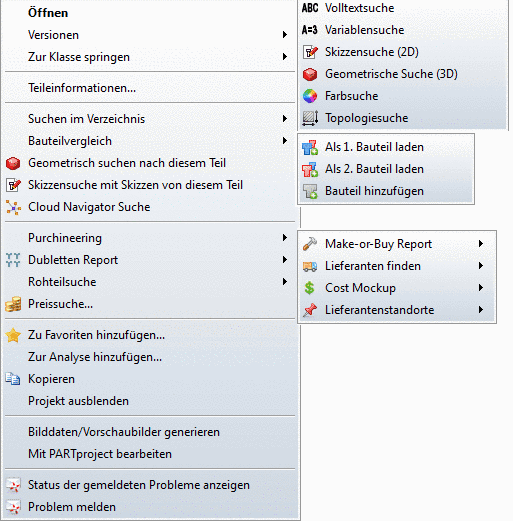The height and width of the screenshot is (521, 513).
Task: Choose Kopieren text entry
Action: tap(51, 379)
